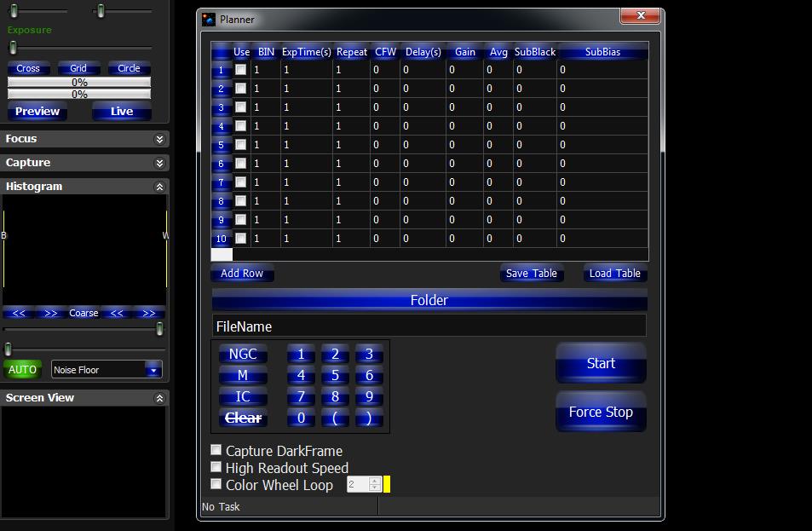Increase the Color Wheel Loop count
Image resolution: width=812 pixels, height=531 pixels.
pos(375,481)
